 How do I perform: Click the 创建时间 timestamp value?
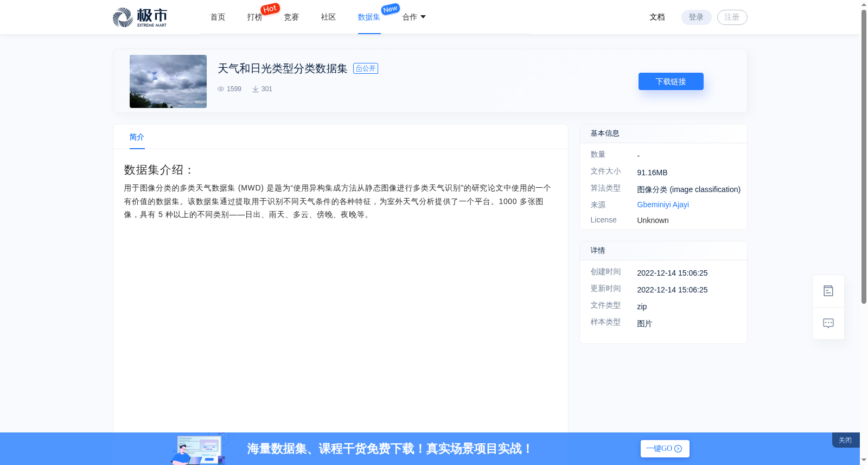pyautogui.click(x=672, y=273)
